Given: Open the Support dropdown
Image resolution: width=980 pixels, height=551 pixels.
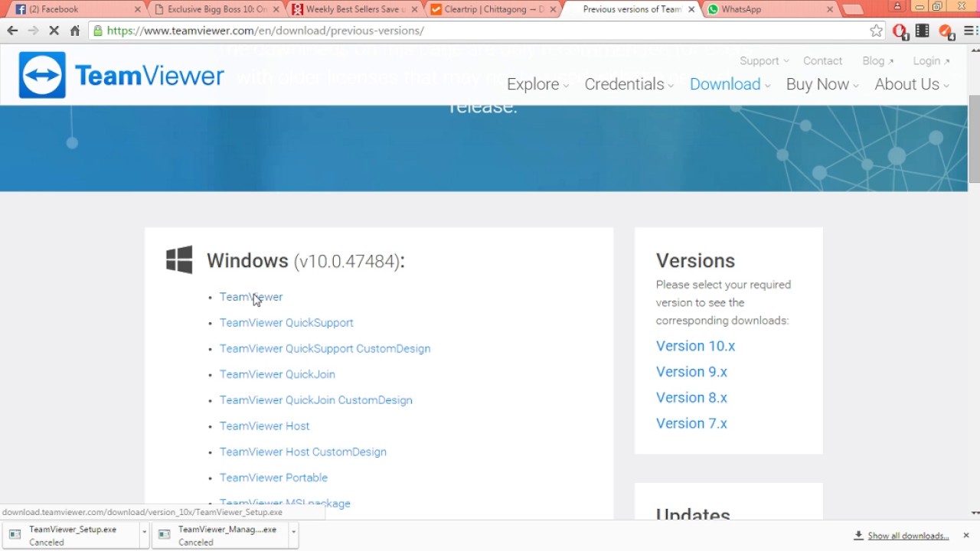Looking at the screenshot, I should point(763,60).
